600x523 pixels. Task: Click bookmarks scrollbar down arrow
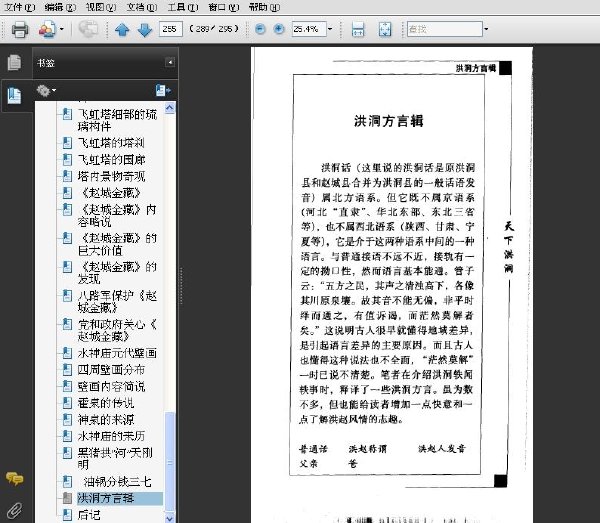point(170,518)
